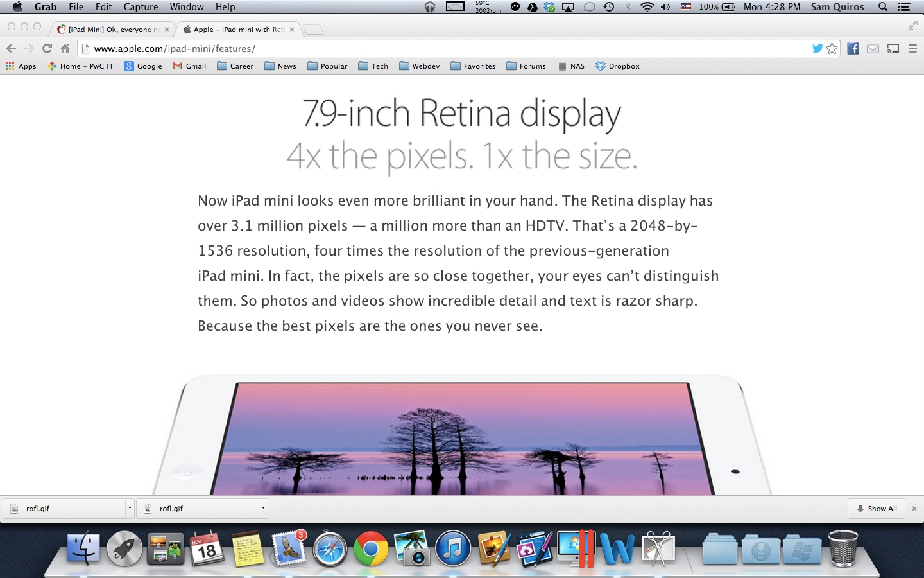Click the volume icon in menu bar
Image resolution: width=924 pixels, height=578 pixels.
665,7
